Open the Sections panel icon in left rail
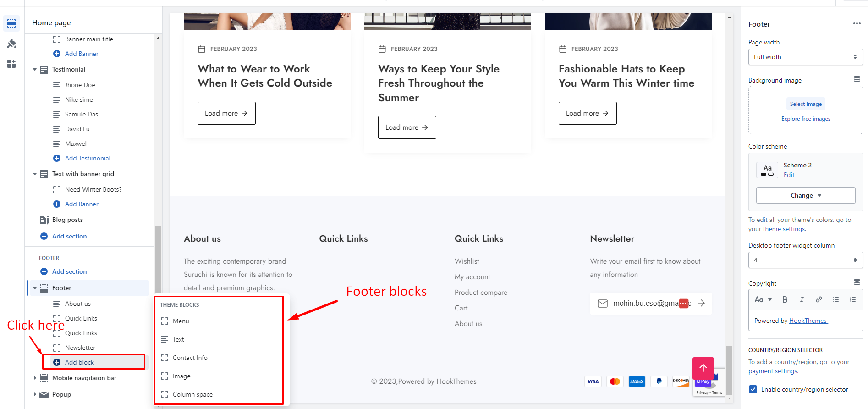 [x=11, y=23]
